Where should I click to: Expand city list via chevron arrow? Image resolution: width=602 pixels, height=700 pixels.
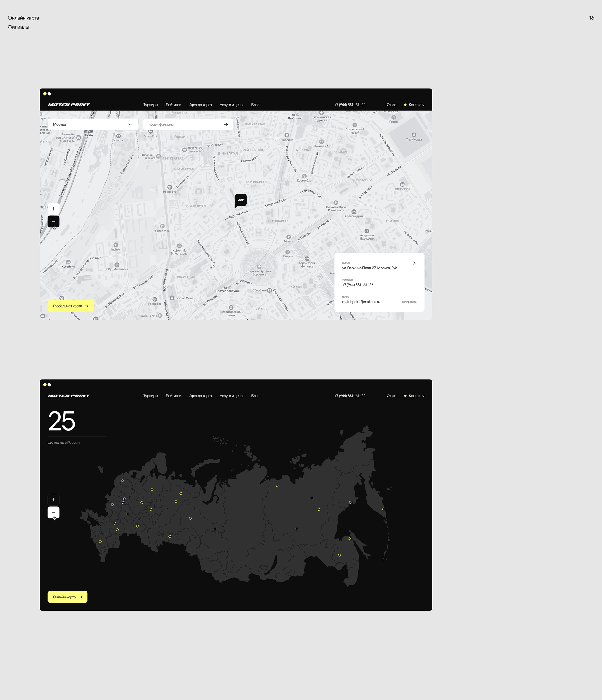[130, 124]
